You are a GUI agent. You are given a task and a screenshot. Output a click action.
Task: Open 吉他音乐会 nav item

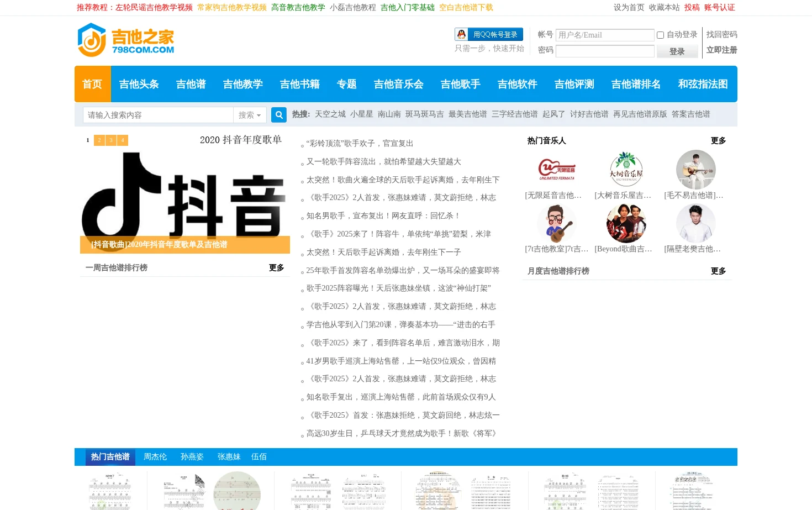point(399,84)
